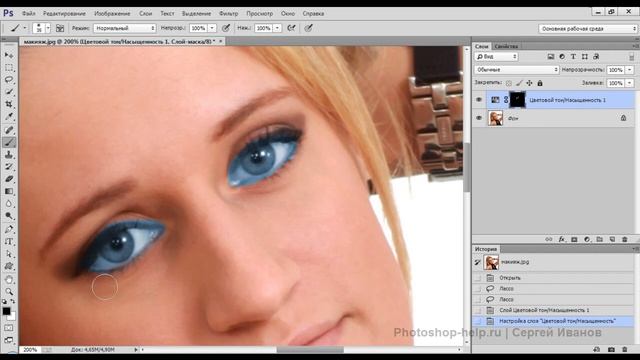
Task: Click the zoom percentage field 200%
Action: pyautogui.click(x=30, y=350)
